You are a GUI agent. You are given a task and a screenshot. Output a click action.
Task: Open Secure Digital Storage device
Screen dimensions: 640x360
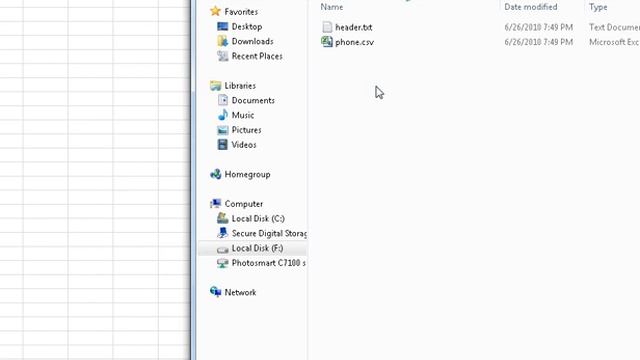click(x=269, y=233)
